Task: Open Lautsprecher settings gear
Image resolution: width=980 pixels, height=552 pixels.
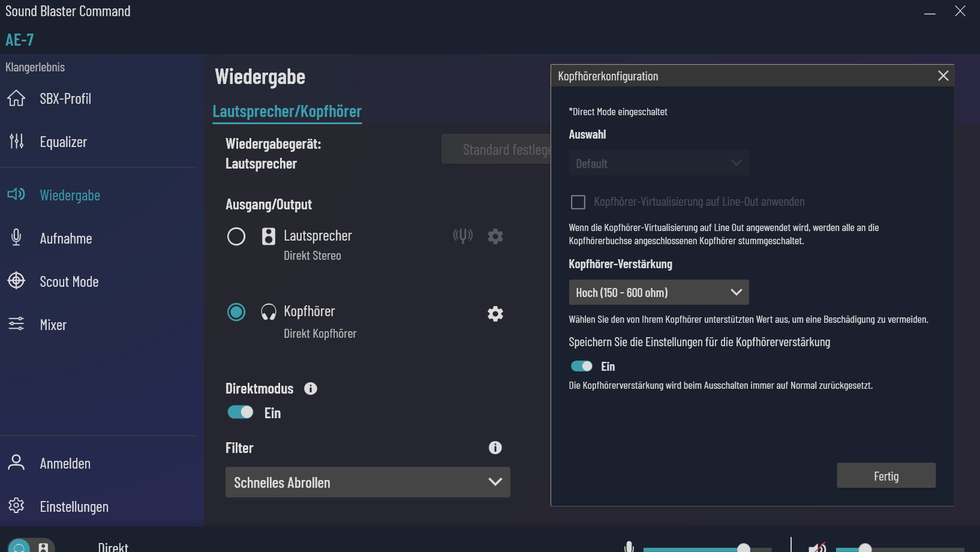Action: pos(495,236)
